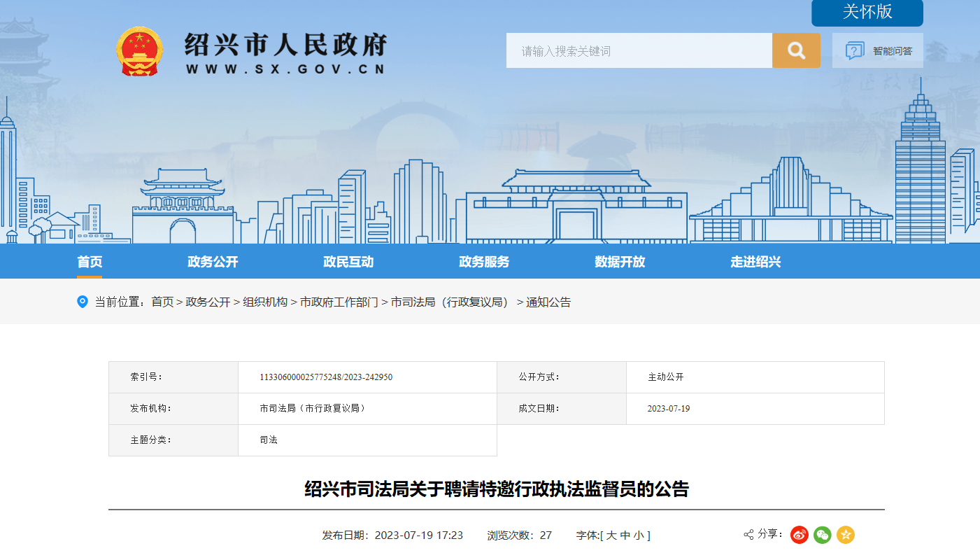
Task: Open the 政民互动 navigation menu
Action: (x=348, y=262)
